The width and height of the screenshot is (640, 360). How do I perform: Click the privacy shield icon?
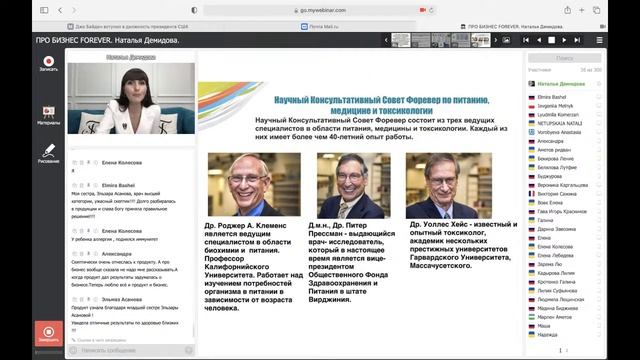pos(194,10)
